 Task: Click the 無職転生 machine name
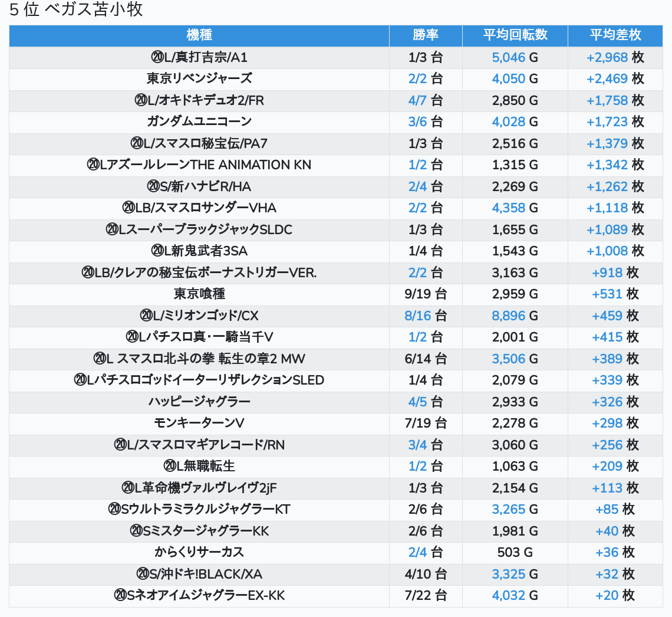pos(199,466)
